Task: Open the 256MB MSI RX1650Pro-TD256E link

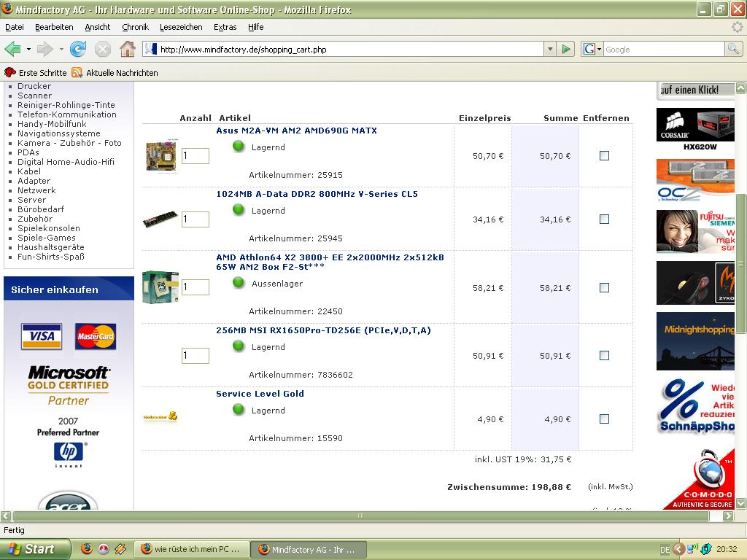Action: (x=323, y=330)
